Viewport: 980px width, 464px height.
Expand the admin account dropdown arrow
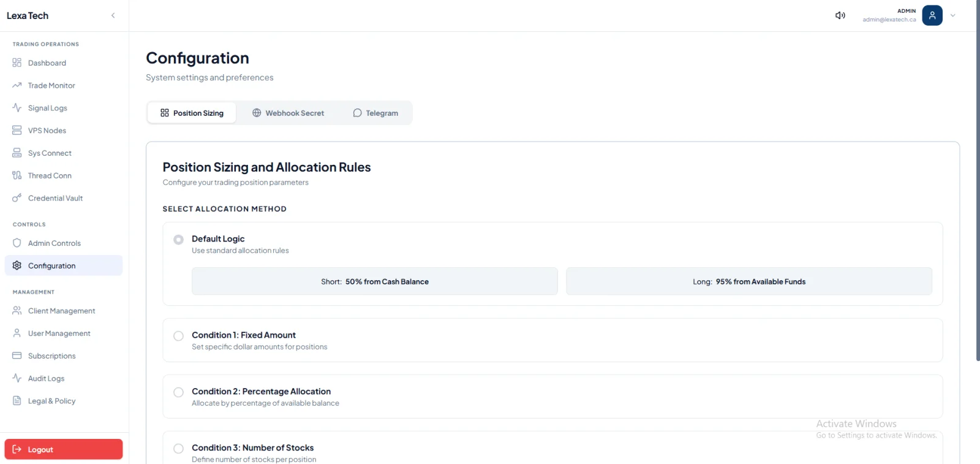tap(952, 15)
